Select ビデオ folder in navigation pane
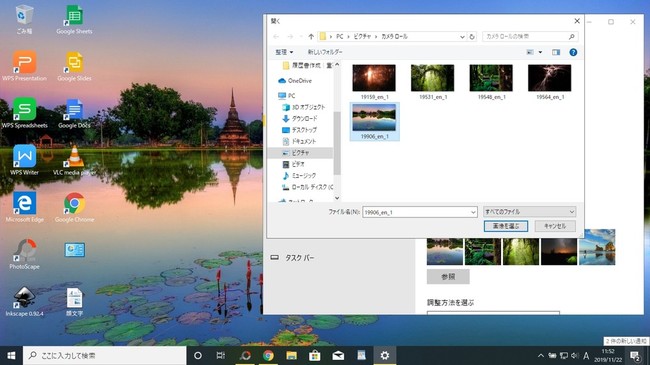Image resolution: width=650 pixels, height=365 pixels. point(293,164)
